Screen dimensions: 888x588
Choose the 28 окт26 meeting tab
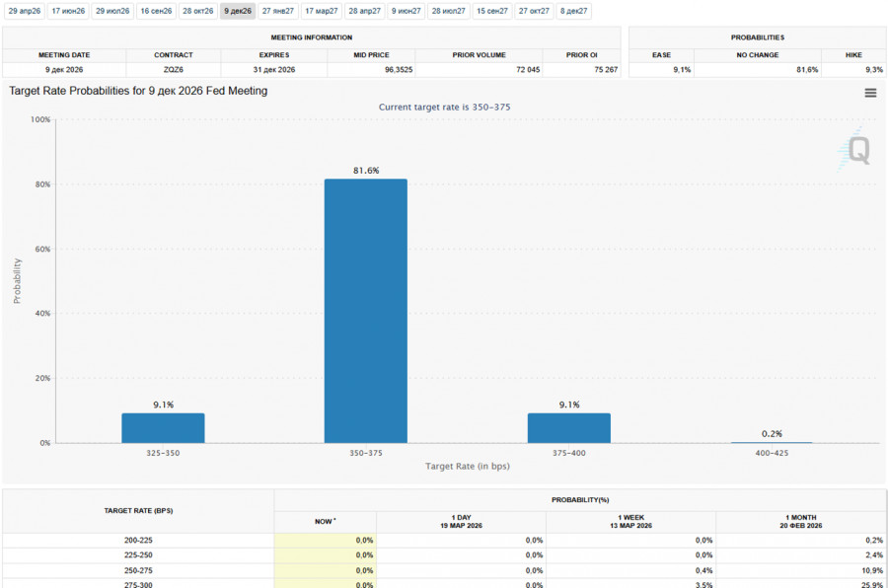[x=198, y=11]
